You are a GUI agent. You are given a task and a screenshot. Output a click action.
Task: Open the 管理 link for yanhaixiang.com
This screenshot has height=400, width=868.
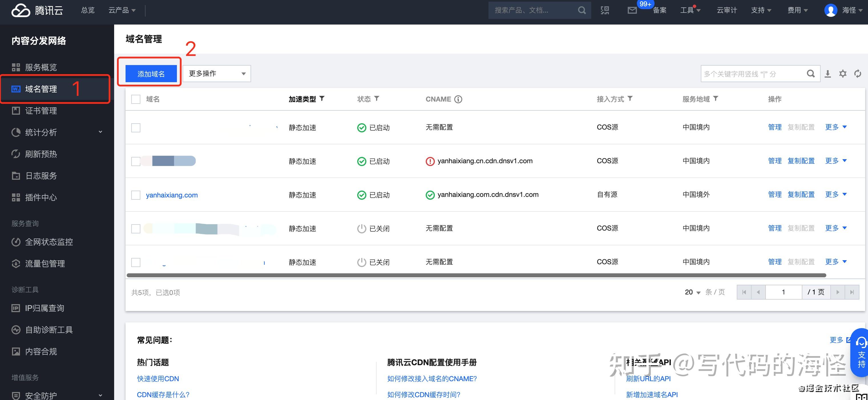click(775, 195)
